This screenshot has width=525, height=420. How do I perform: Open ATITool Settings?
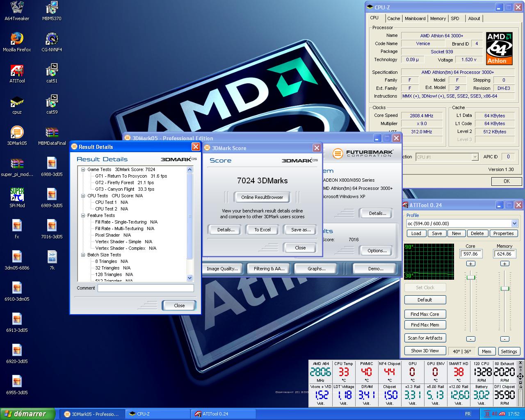coord(509,352)
